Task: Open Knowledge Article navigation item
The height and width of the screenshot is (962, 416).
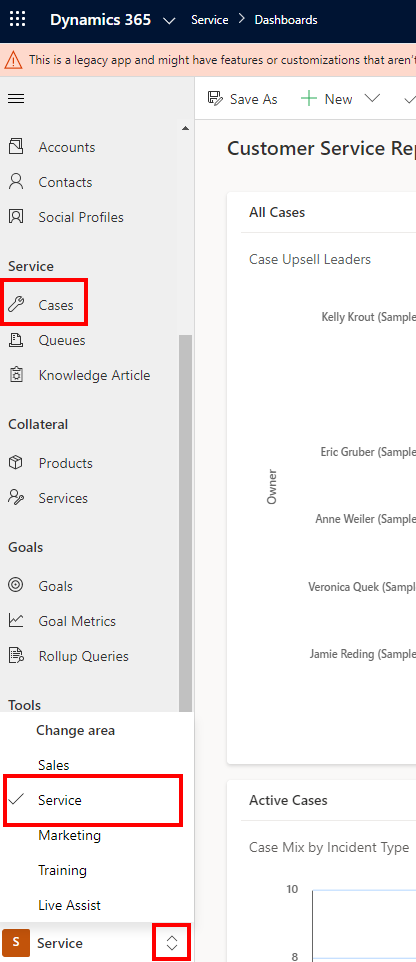Action: coord(94,375)
